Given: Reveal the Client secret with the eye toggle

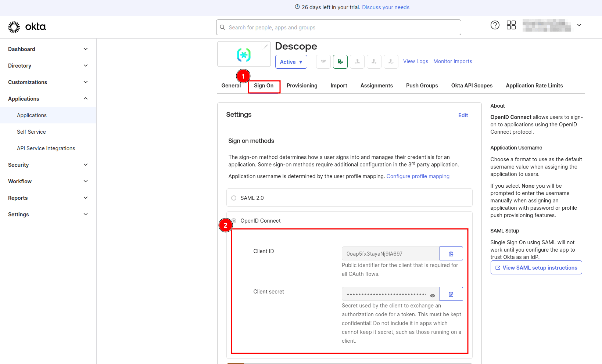Looking at the screenshot, I should click(432, 295).
